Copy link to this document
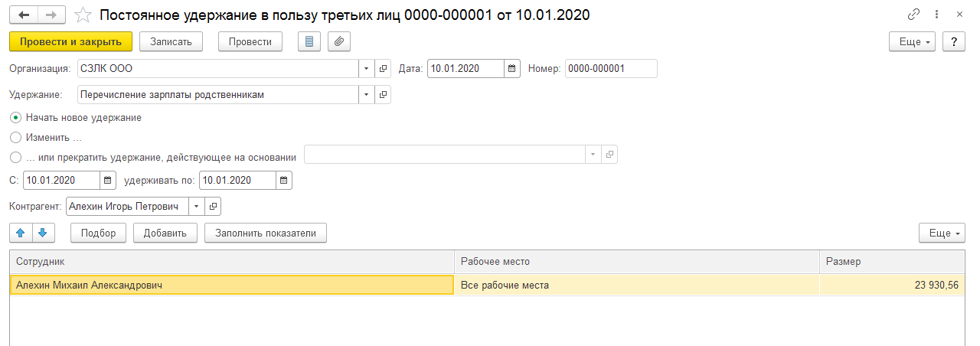The image size is (980, 346). (x=913, y=15)
